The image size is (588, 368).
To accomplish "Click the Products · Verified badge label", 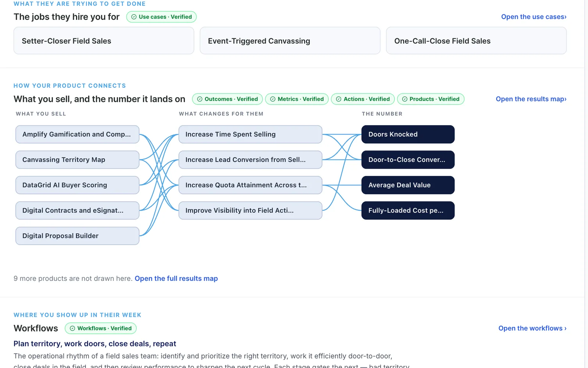I will 434,99.
